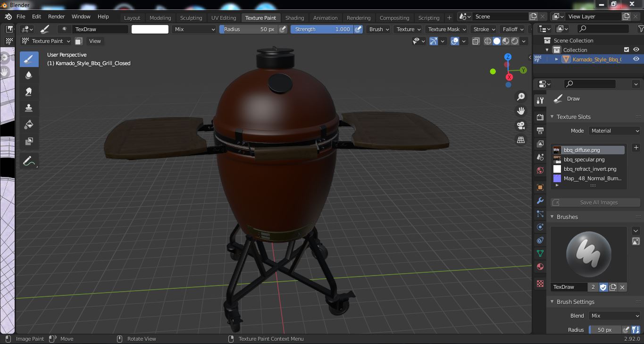
Task: Switch to the UV Editing workspace tab
Action: click(x=224, y=18)
